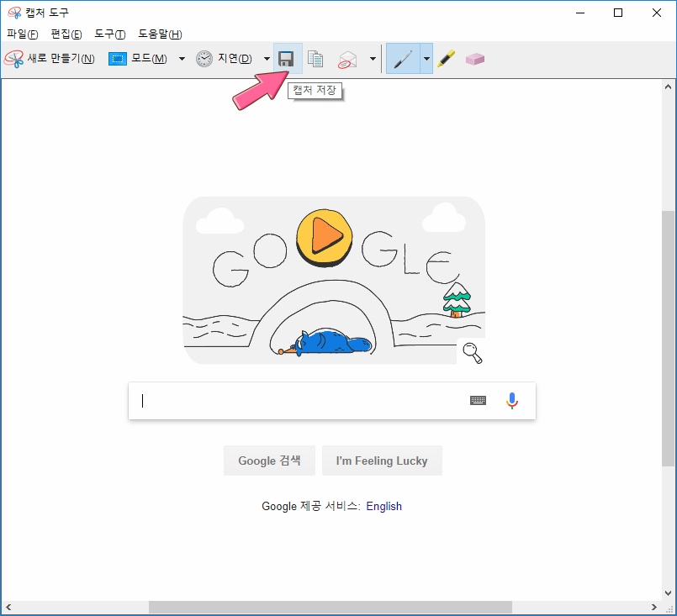
Task: Click the Delay (지연) clock button
Action: 224,59
